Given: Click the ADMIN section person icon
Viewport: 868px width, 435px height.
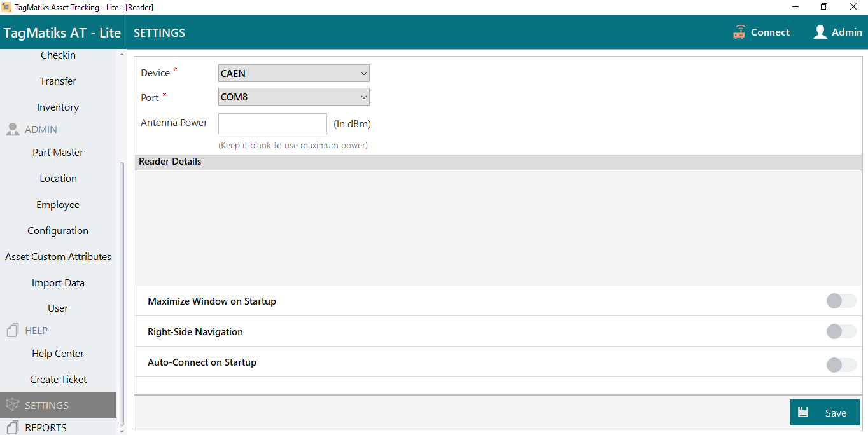Looking at the screenshot, I should click(x=12, y=130).
